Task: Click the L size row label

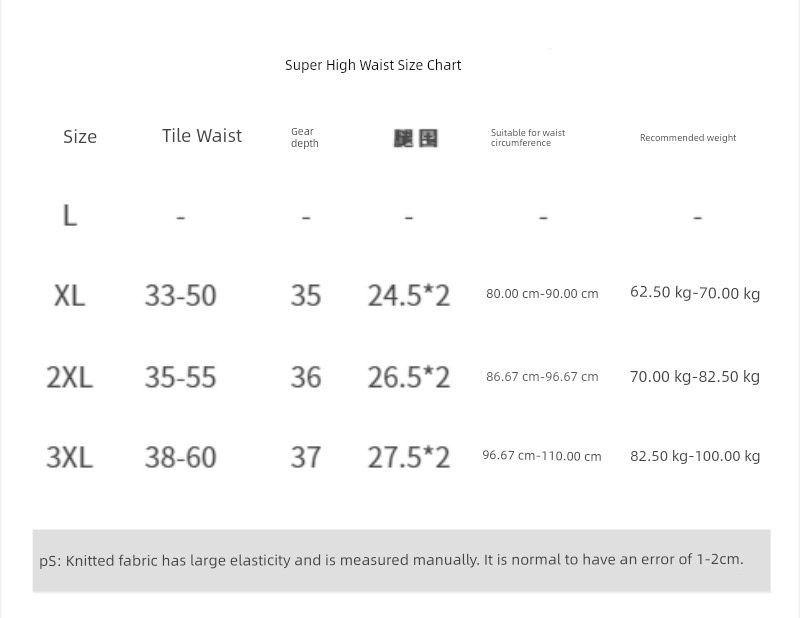Action: (70, 216)
